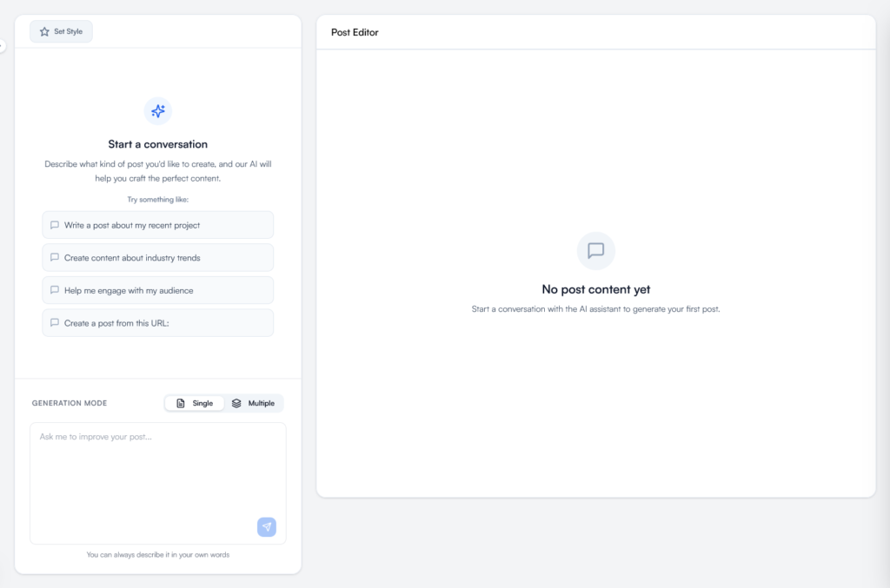Click the stacked layers icon beside Multiple
The height and width of the screenshot is (588, 890).
click(237, 402)
